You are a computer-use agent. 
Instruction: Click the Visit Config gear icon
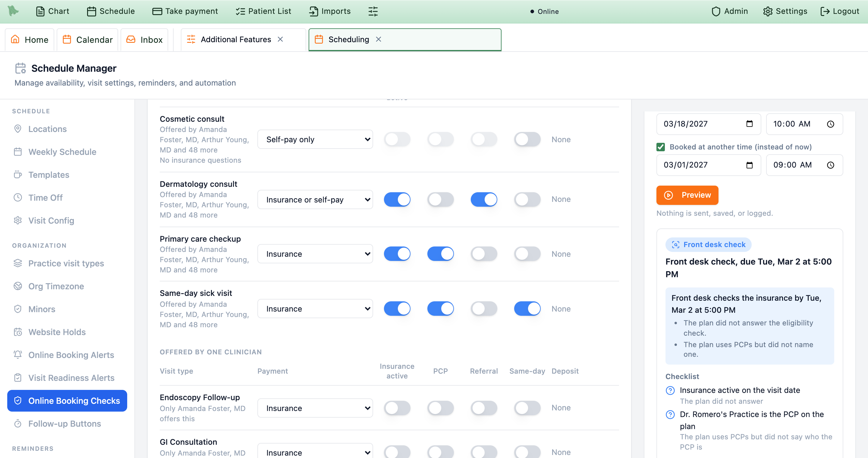tap(18, 220)
